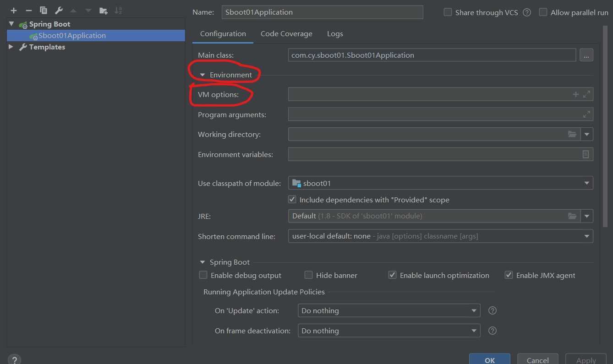The image size is (613, 364).
Task: Move the configuration down
Action: click(x=88, y=10)
